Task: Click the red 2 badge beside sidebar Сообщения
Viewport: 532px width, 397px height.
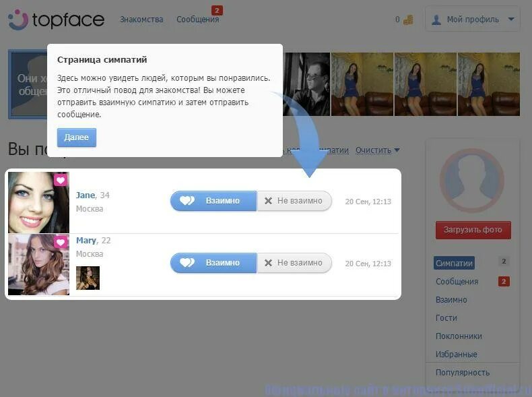Action: tap(504, 282)
